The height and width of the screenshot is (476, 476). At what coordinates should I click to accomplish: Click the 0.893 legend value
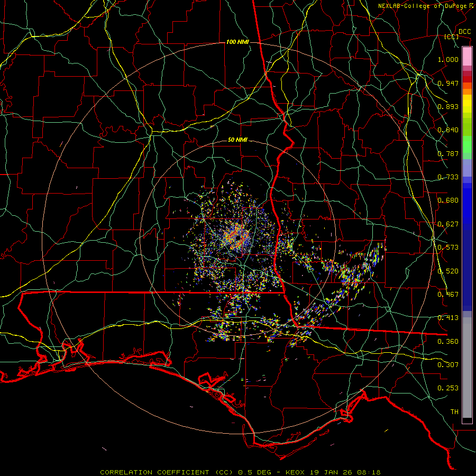(x=448, y=106)
